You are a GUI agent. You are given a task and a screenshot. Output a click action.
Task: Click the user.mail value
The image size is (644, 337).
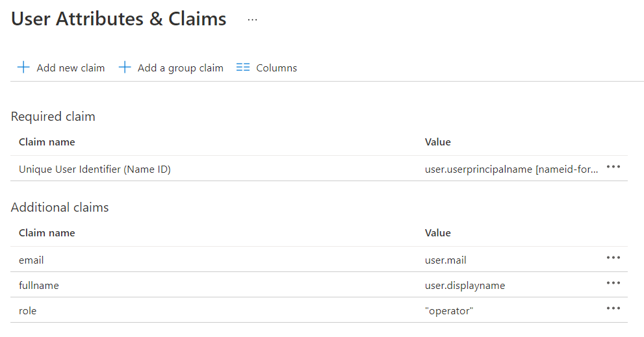[x=446, y=260]
